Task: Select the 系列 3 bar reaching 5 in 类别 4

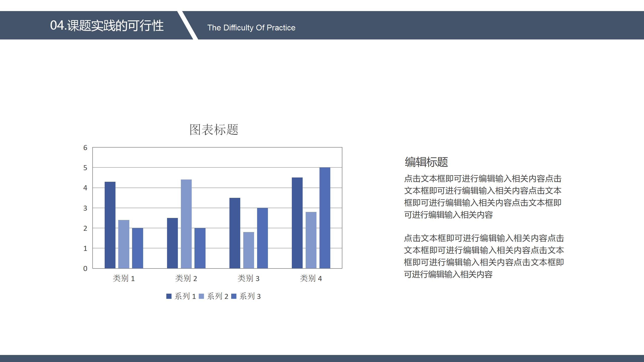Action: tap(325, 218)
